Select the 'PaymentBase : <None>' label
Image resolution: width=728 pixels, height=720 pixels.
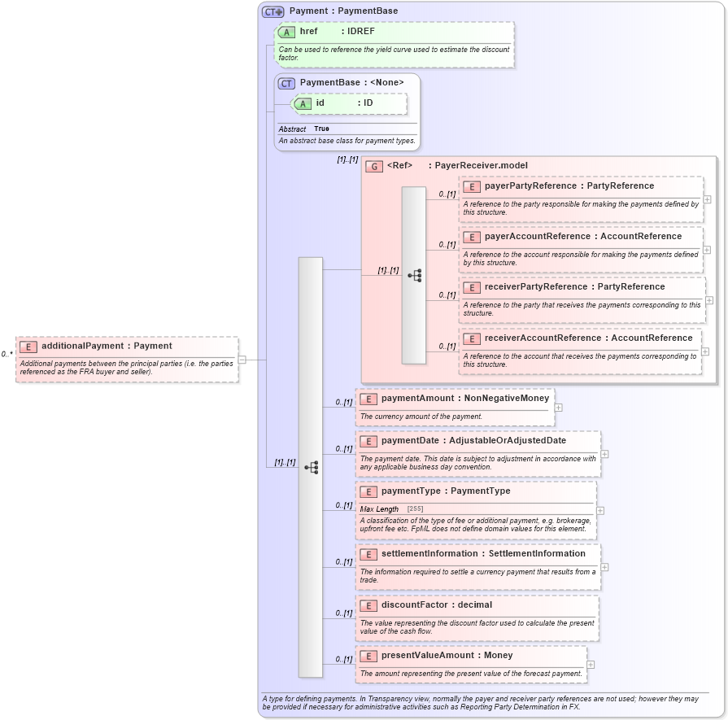351,82
